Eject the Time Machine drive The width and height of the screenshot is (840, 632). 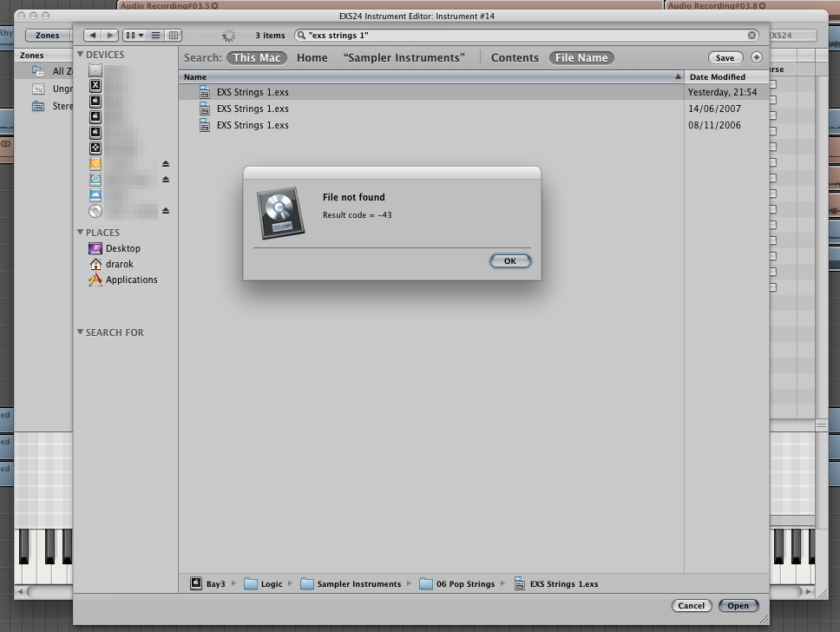coord(166,179)
